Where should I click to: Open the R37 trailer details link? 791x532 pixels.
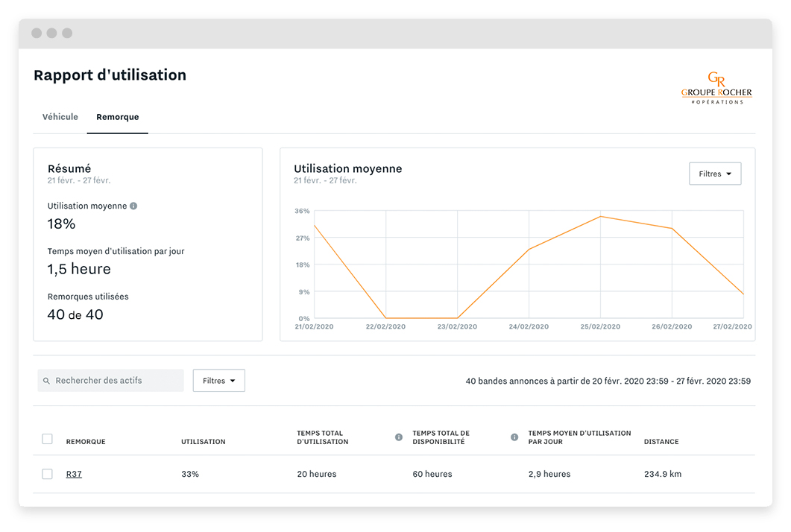coord(74,474)
